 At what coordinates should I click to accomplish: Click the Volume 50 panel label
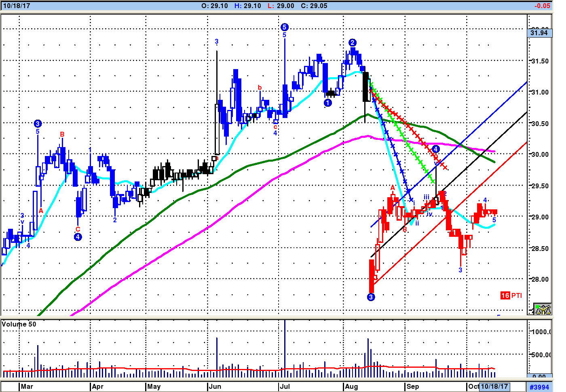[19, 324]
